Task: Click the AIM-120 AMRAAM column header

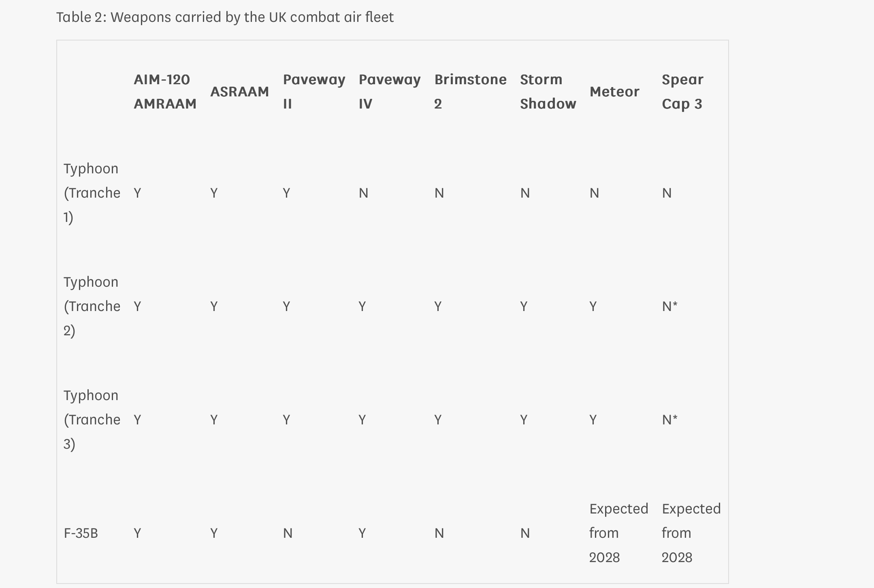Action: [x=165, y=92]
